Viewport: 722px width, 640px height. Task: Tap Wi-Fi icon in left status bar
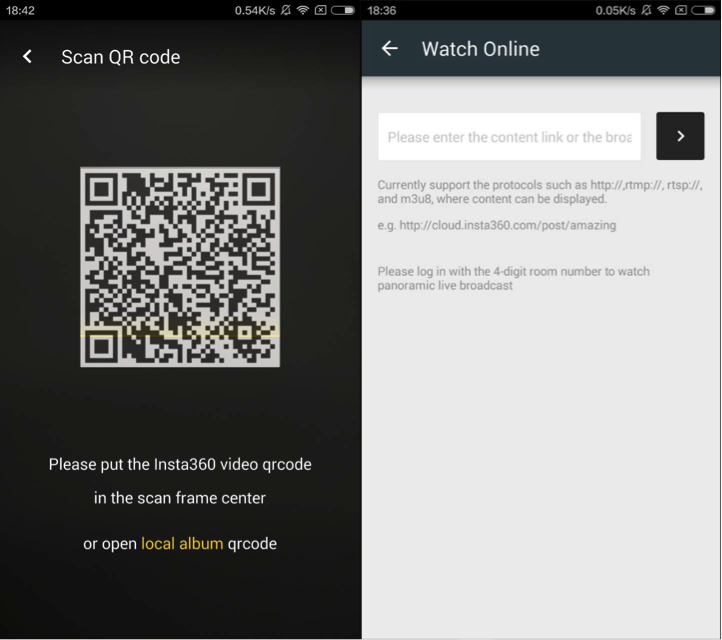tap(303, 10)
